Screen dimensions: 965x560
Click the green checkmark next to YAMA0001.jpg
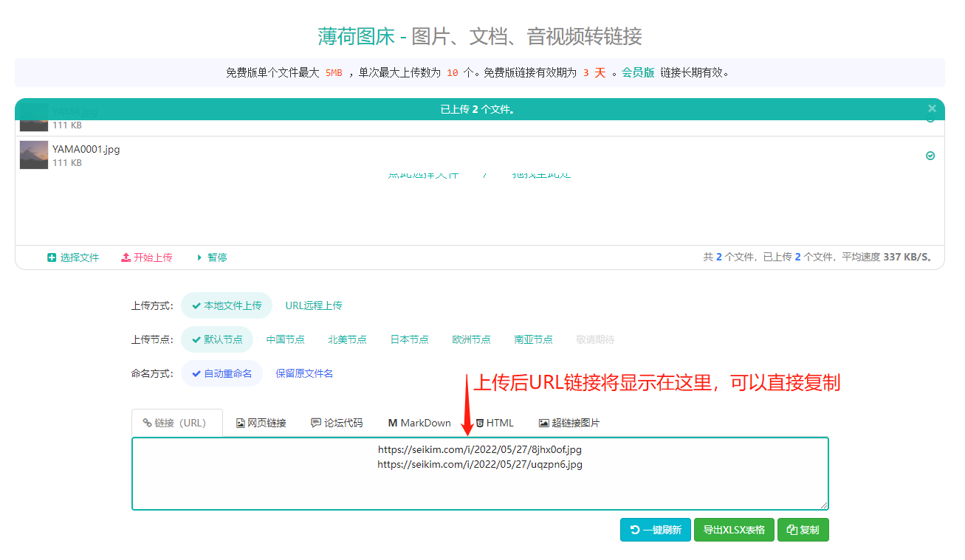930,156
